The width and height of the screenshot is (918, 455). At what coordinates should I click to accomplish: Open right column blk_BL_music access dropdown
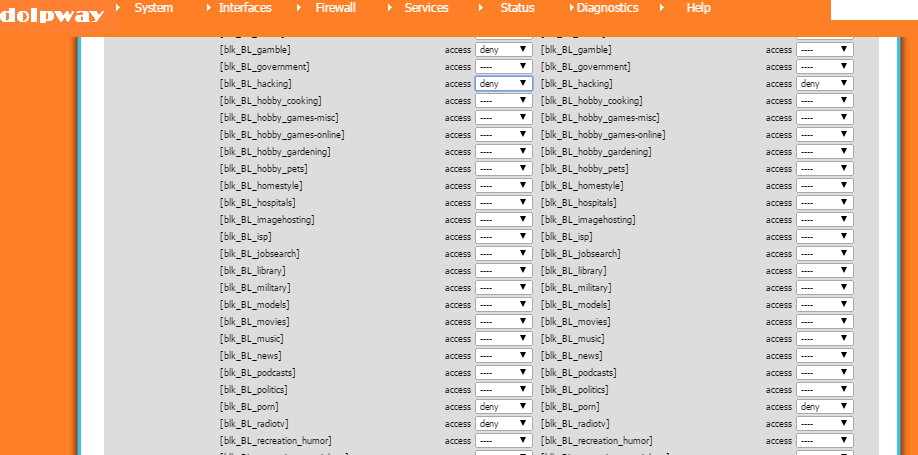[x=824, y=339]
